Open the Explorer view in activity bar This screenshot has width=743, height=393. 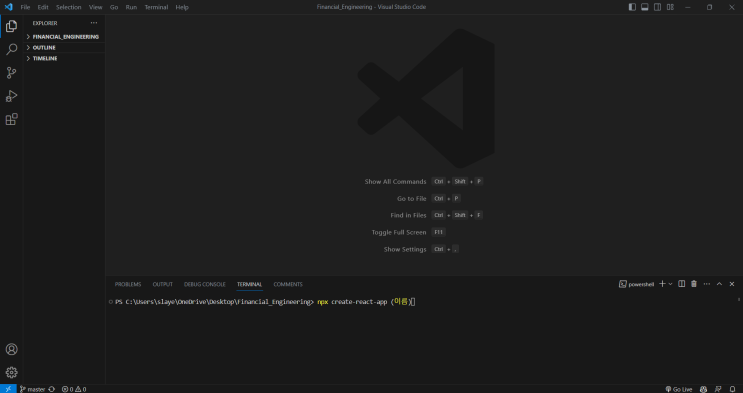[11, 26]
